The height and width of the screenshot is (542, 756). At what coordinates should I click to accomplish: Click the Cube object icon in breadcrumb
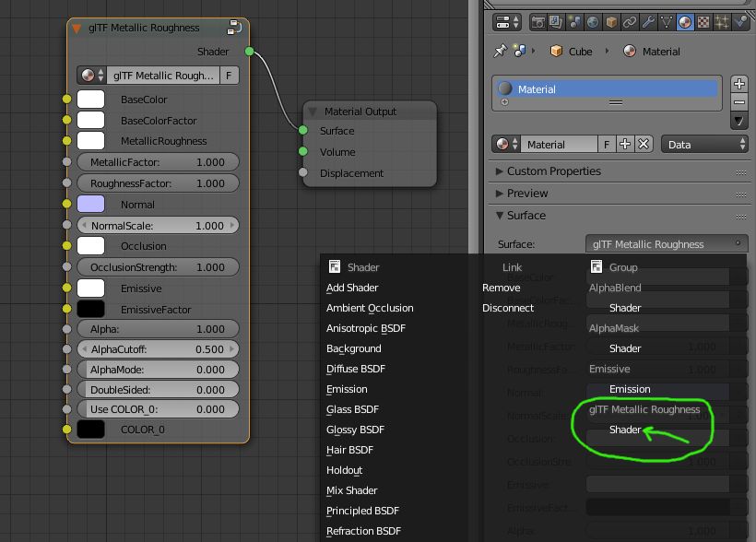[556, 51]
